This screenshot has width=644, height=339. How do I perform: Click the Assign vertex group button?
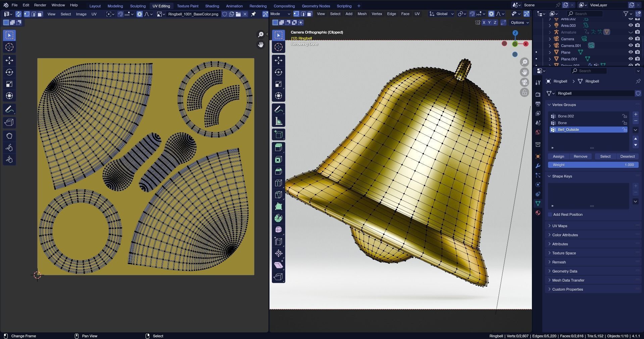click(x=558, y=156)
